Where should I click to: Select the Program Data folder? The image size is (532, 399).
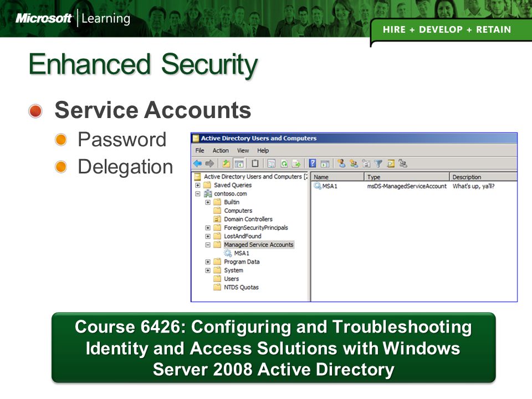click(242, 262)
